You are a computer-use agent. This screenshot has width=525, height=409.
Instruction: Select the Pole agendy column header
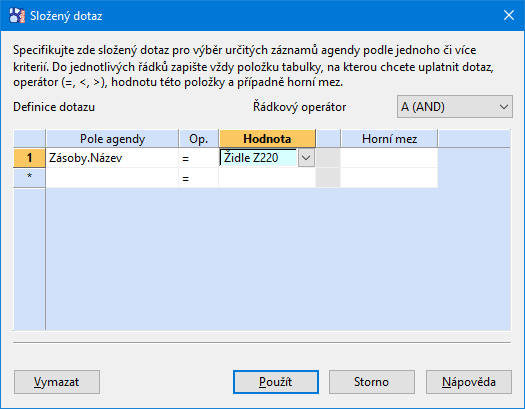(112, 139)
